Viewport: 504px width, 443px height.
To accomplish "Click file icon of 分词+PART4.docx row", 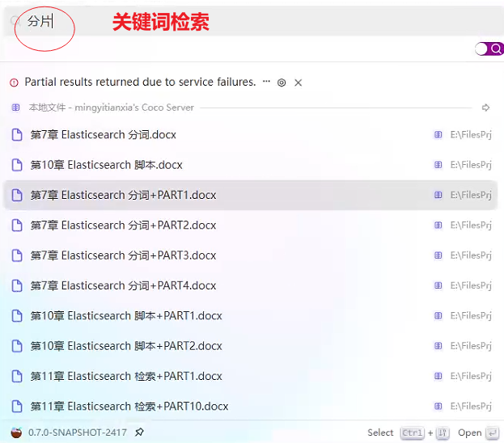I will click(x=17, y=285).
